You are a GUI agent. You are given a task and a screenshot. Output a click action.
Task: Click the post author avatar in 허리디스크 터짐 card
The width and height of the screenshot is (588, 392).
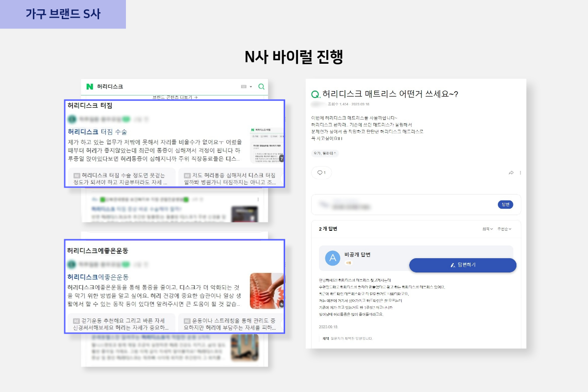[x=72, y=119]
